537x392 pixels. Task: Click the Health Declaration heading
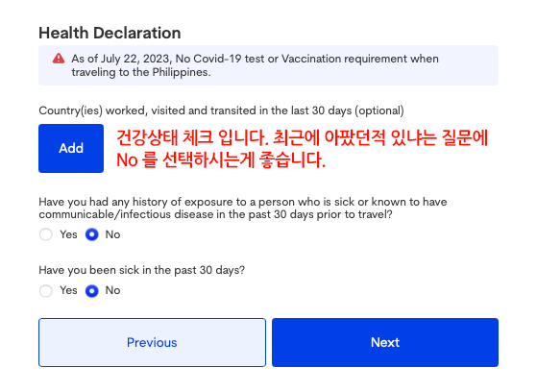click(x=110, y=34)
